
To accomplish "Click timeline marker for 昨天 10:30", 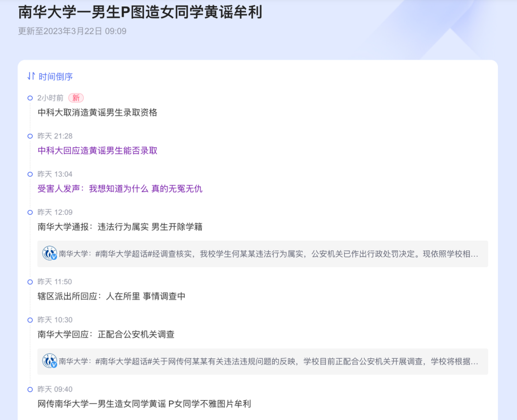I will [30, 320].
